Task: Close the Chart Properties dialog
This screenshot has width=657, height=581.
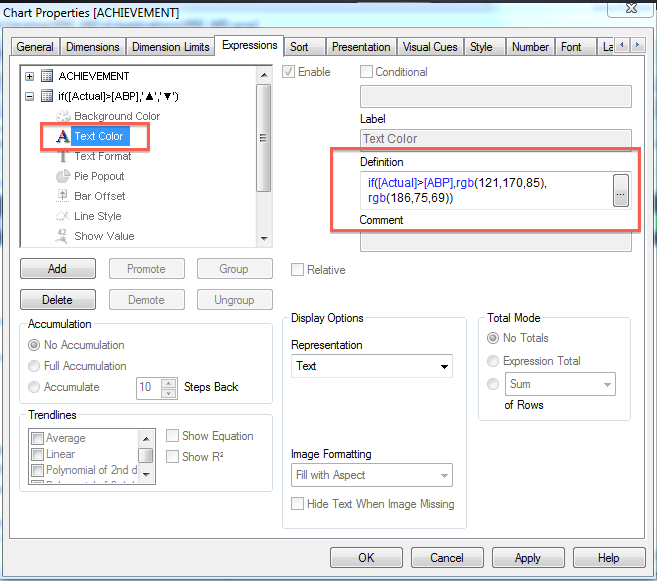Action: tap(631, 8)
